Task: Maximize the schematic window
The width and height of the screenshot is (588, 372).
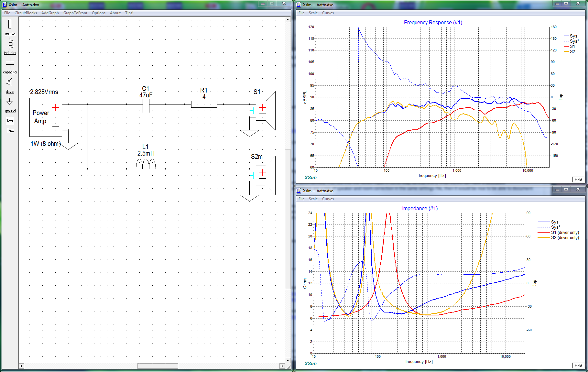Action: (272, 3)
